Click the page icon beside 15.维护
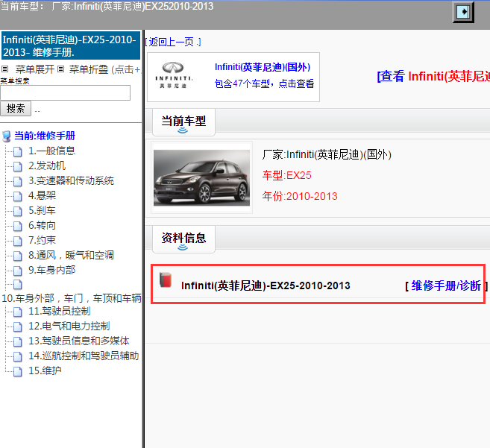The height and width of the screenshot is (448, 490). [18, 372]
